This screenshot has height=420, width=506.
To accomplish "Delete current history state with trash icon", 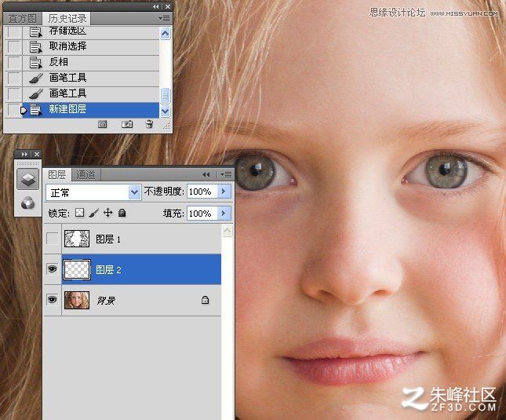I will [149, 124].
